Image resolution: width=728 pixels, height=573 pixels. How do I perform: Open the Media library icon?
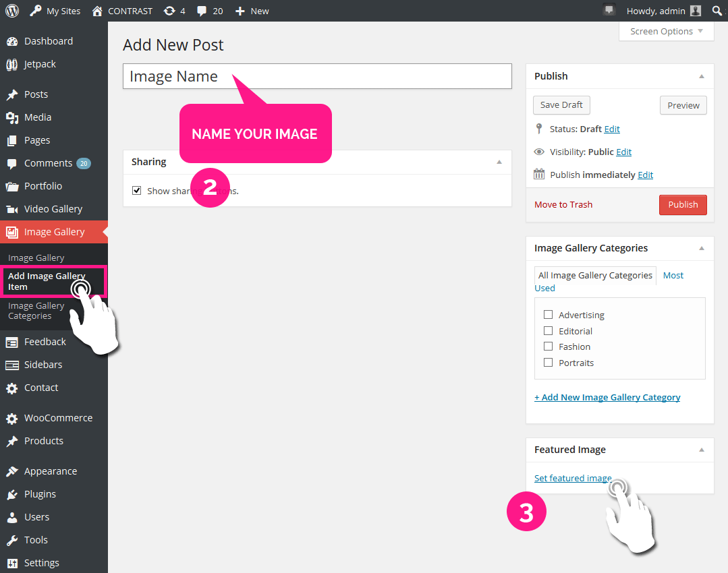click(12, 117)
